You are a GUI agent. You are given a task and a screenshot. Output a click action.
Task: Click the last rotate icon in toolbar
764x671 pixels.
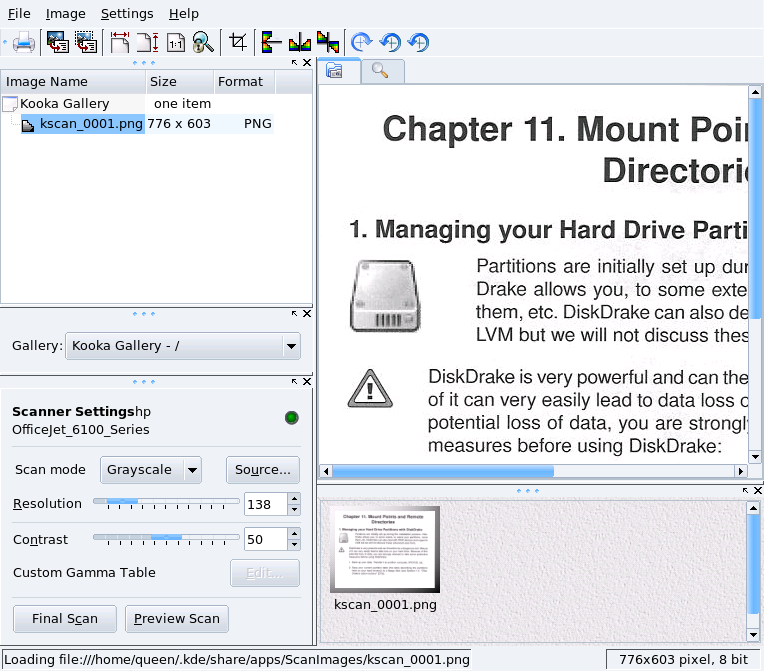click(x=418, y=42)
